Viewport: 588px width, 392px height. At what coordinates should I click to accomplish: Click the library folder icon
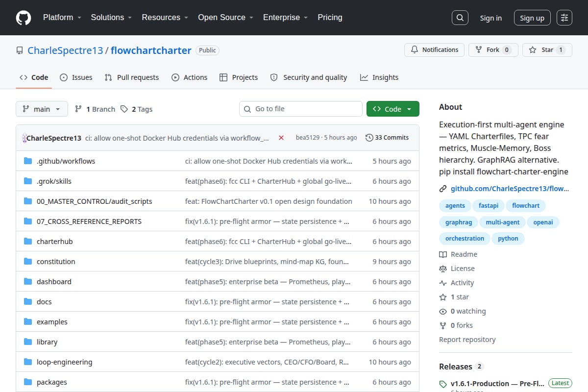(x=28, y=342)
